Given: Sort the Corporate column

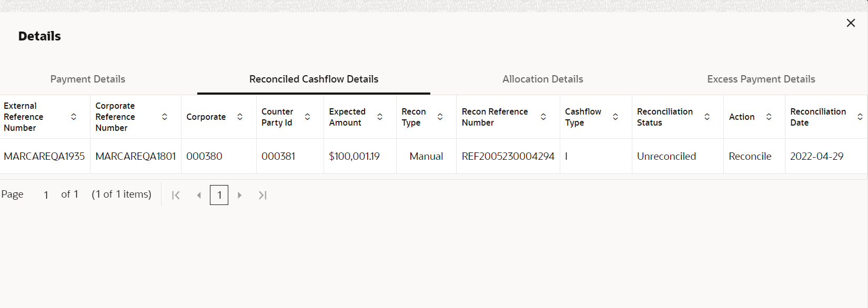Looking at the screenshot, I should (x=240, y=117).
